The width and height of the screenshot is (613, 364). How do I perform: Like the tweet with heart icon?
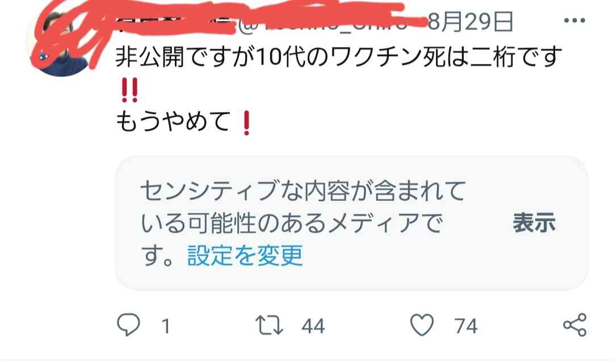(x=422, y=325)
